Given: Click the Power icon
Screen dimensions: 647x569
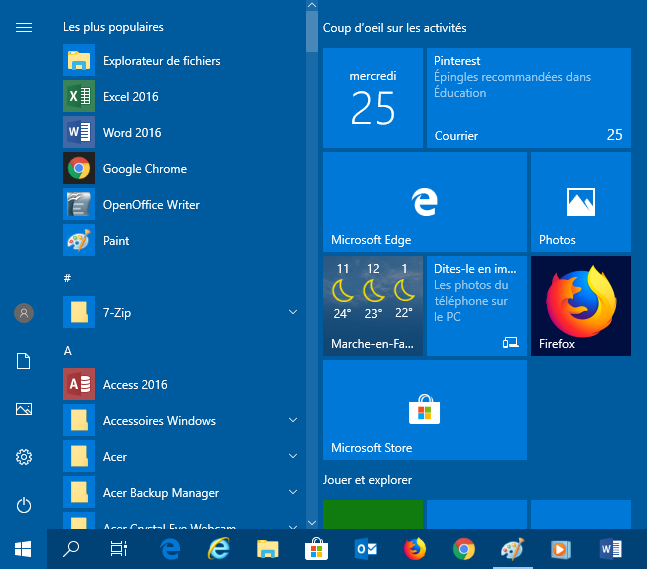Looking at the screenshot, I should click(x=24, y=505).
